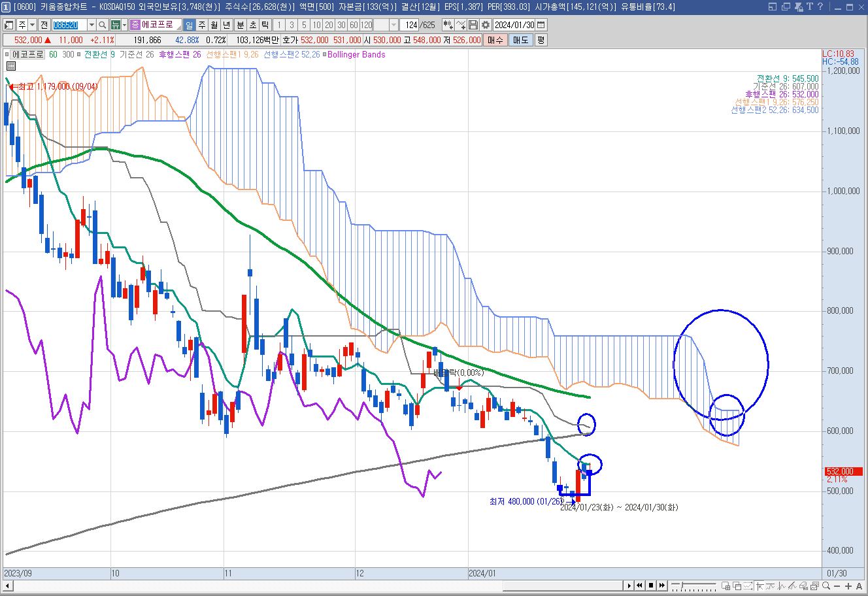Viewport: 868px width, 596px height.
Task: Click the 선행스팬2 52,26 legend label
Action: (x=292, y=55)
